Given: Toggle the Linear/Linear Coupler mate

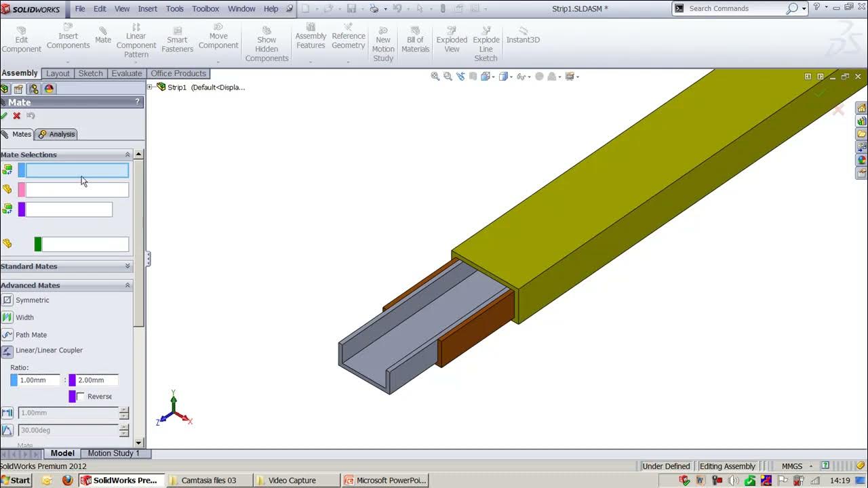Looking at the screenshot, I should pyautogui.click(x=42, y=350).
